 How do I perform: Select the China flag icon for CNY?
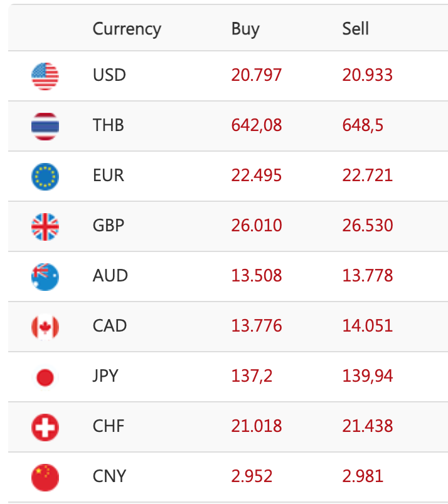(x=45, y=478)
